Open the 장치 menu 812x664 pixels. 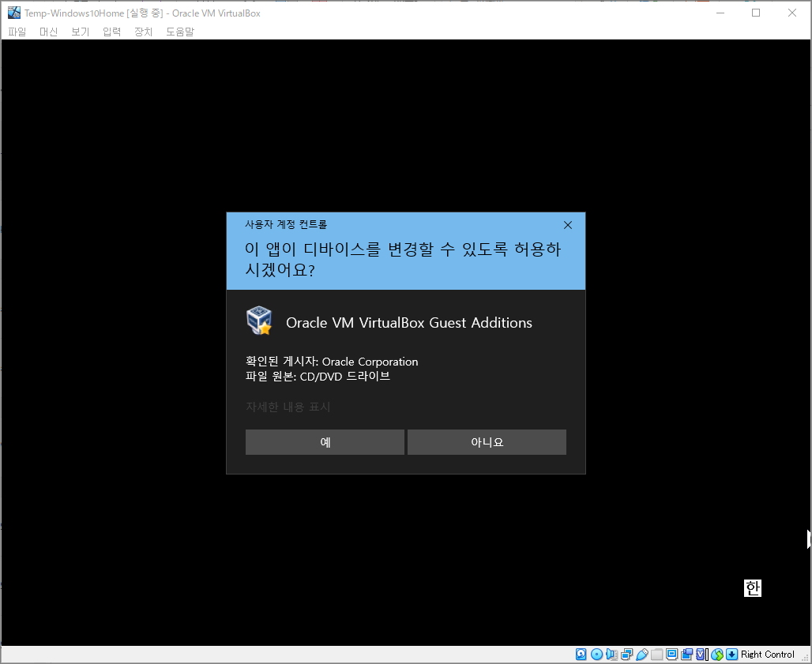[x=144, y=32]
